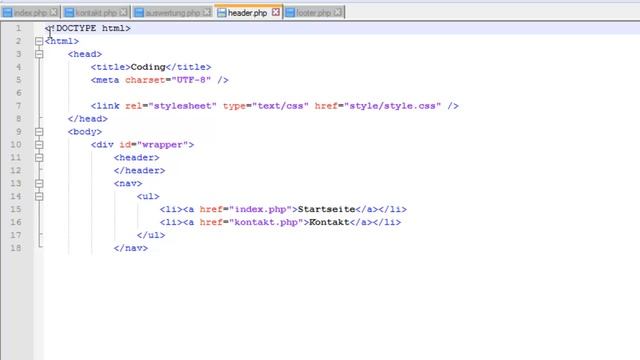
Task: Click the "style/style.css" href value
Action: [392, 106]
